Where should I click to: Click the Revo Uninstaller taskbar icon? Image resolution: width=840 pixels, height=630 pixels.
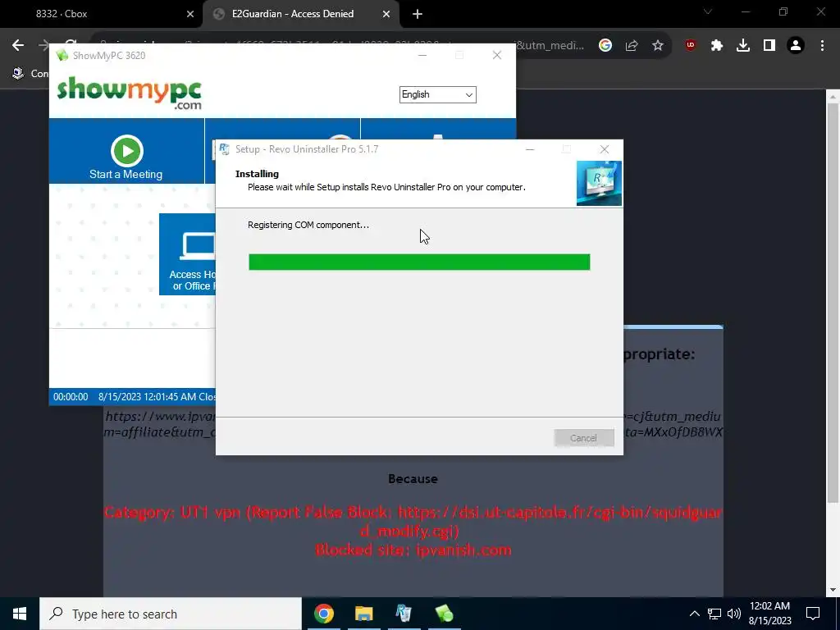point(404,614)
